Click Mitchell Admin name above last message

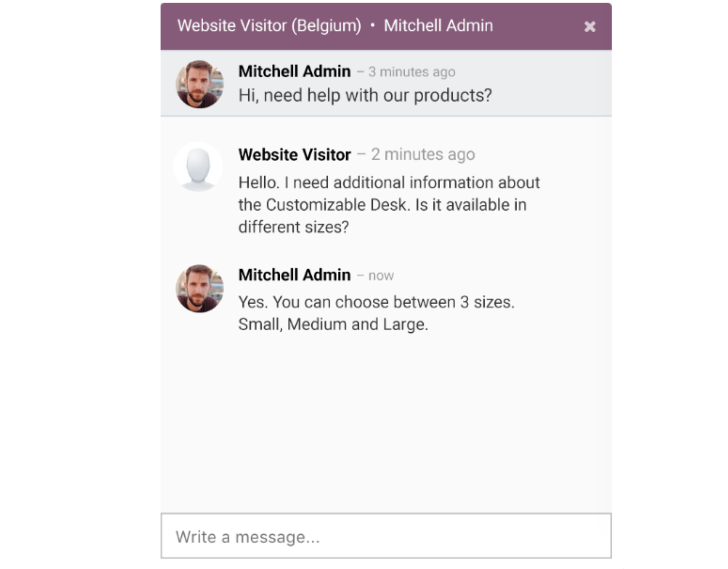[294, 275]
